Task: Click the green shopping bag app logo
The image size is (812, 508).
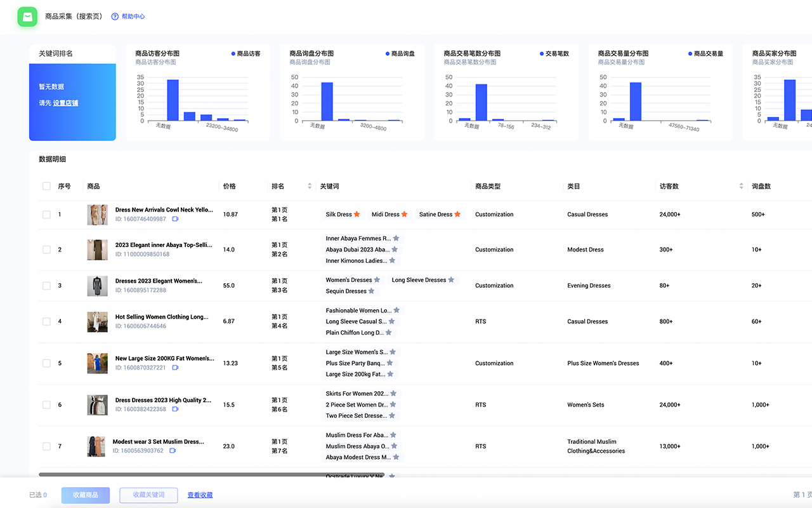Action: point(28,17)
